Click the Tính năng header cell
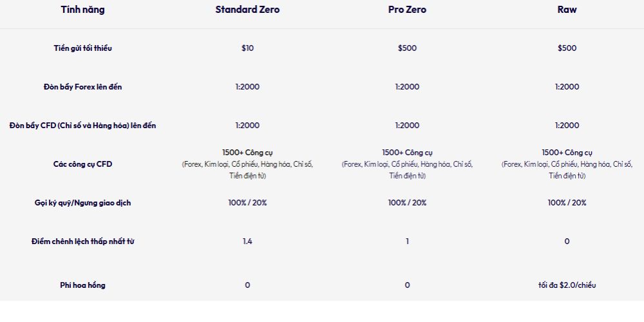Image resolution: width=644 pixels, height=322 pixels. point(82,10)
